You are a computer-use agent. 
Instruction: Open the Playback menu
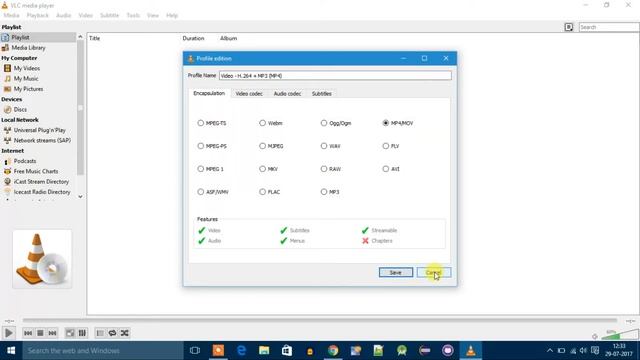(38, 16)
